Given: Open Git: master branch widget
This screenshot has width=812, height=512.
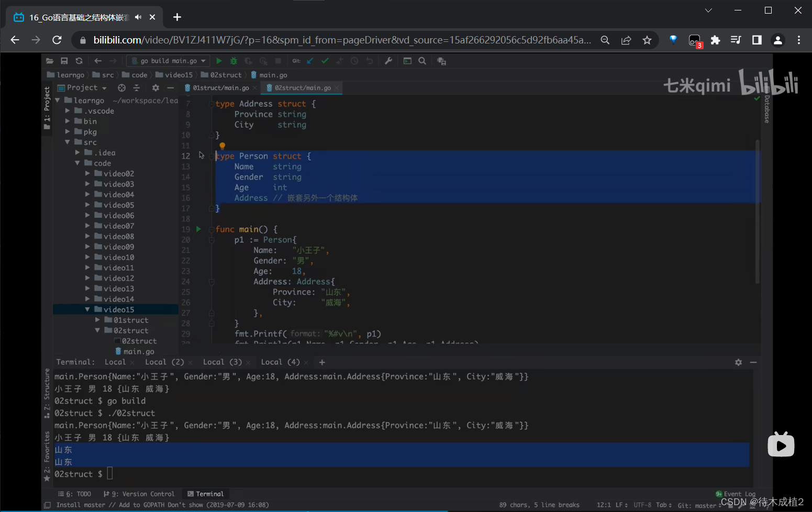Looking at the screenshot, I should tap(699, 505).
